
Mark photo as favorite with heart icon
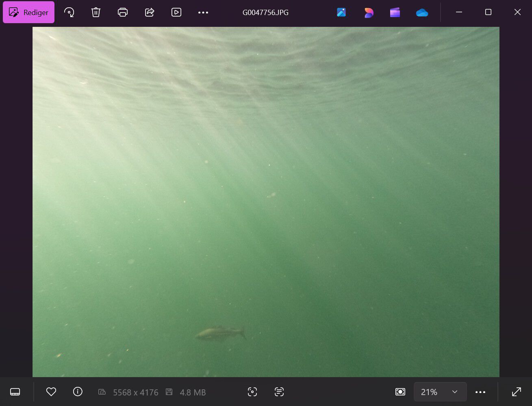[51, 392]
